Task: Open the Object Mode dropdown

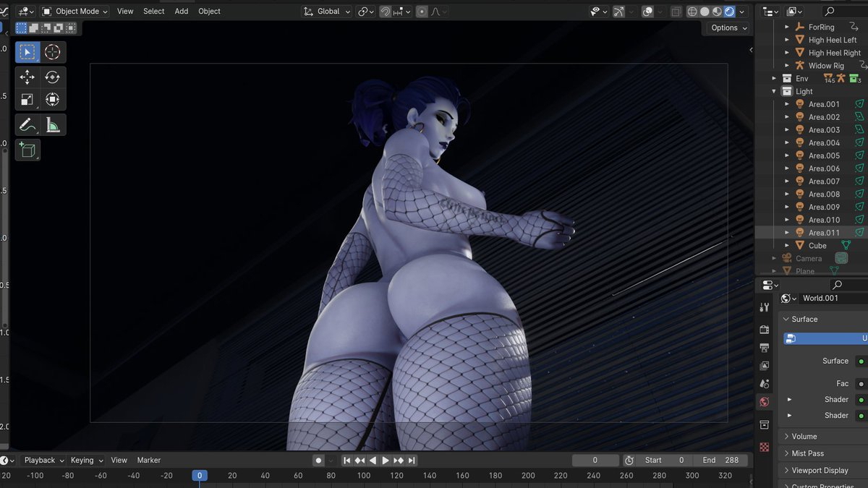Action: click(x=75, y=12)
